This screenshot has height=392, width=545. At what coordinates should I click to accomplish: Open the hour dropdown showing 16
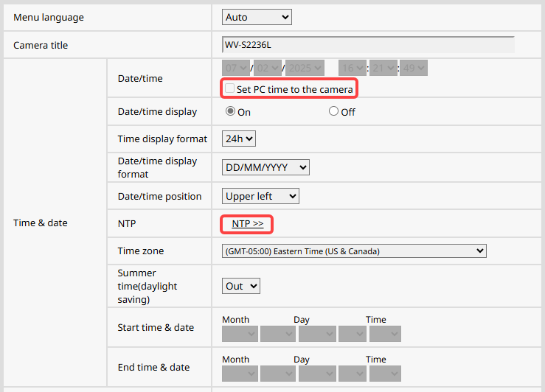[x=352, y=68]
